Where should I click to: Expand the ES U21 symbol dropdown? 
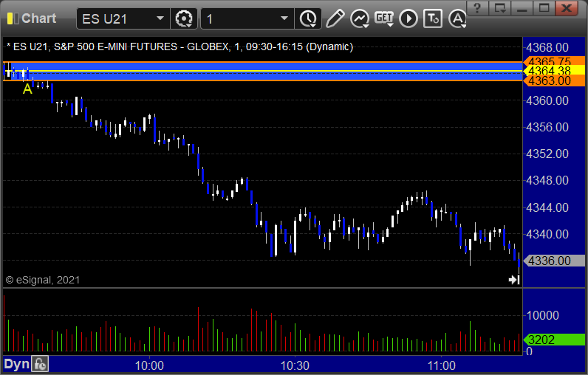160,18
